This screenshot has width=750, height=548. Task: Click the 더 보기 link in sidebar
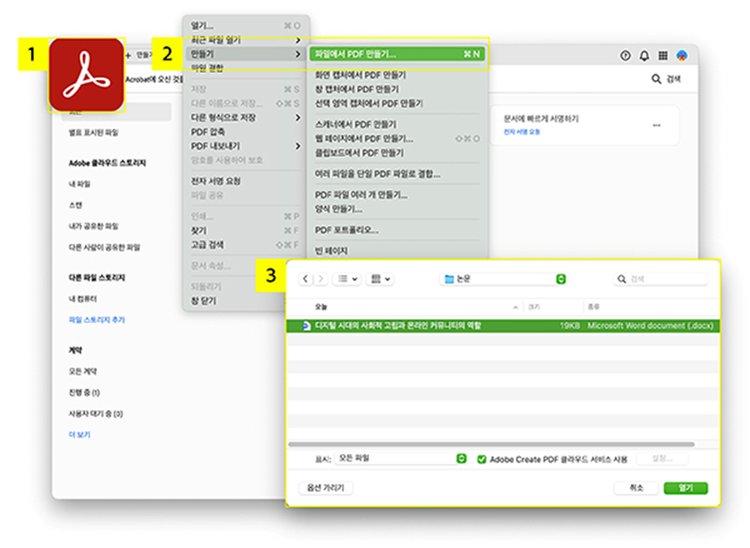coord(79,435)
